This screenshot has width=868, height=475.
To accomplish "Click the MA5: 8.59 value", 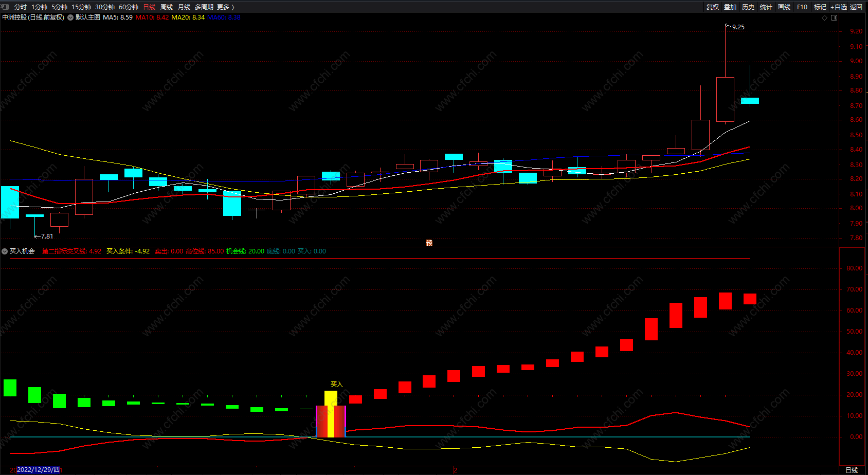I will [x=118, y=17].
